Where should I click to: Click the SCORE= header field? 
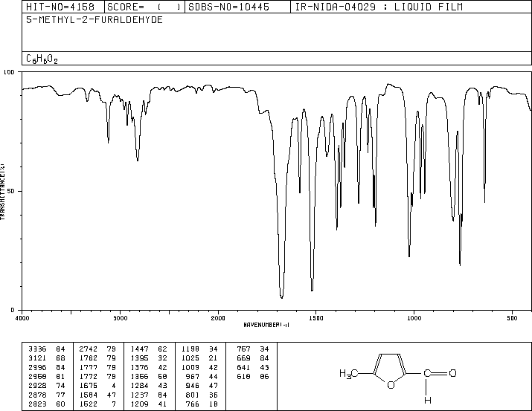pyautogui.click(x=144, y=7)
